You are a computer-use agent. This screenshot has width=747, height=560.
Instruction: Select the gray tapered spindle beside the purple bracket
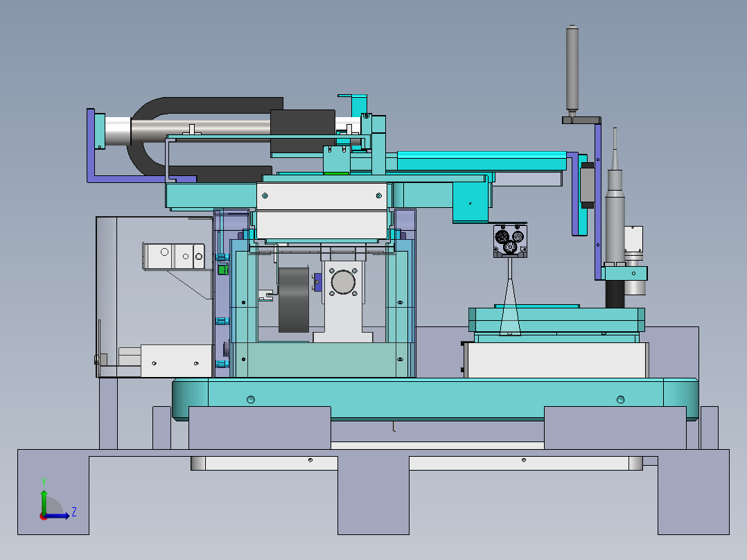coord(615,196)
